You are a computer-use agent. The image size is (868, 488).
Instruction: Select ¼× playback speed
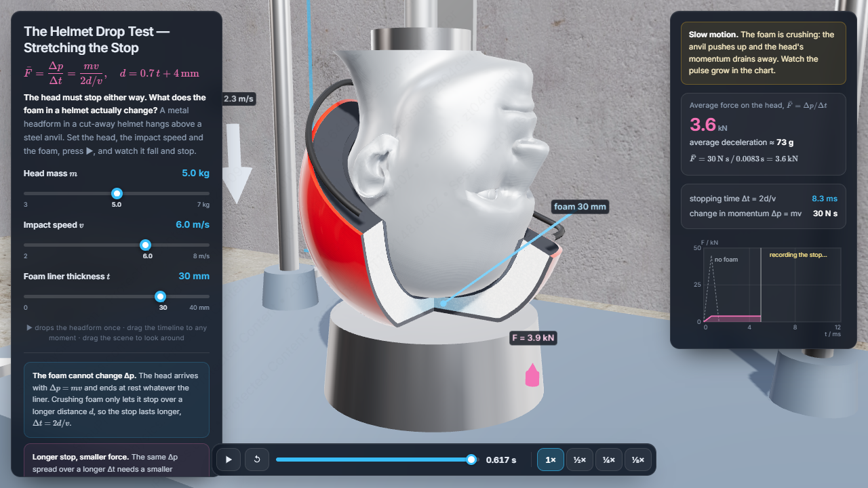click(609, 460)
